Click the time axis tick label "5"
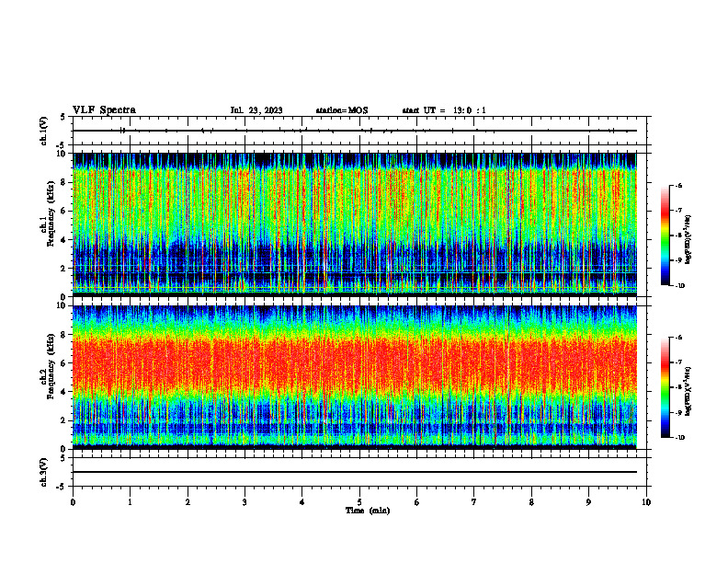Image resolution: width=728 pixels, height=563 pixels. click(x=359, y=502)
